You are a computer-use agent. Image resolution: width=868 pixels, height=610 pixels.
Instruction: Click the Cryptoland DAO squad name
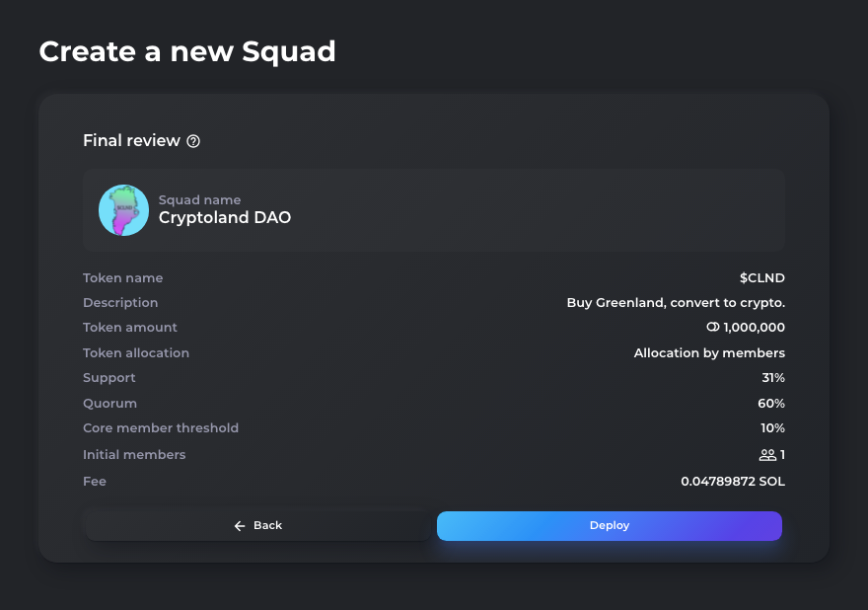[225, 218]
